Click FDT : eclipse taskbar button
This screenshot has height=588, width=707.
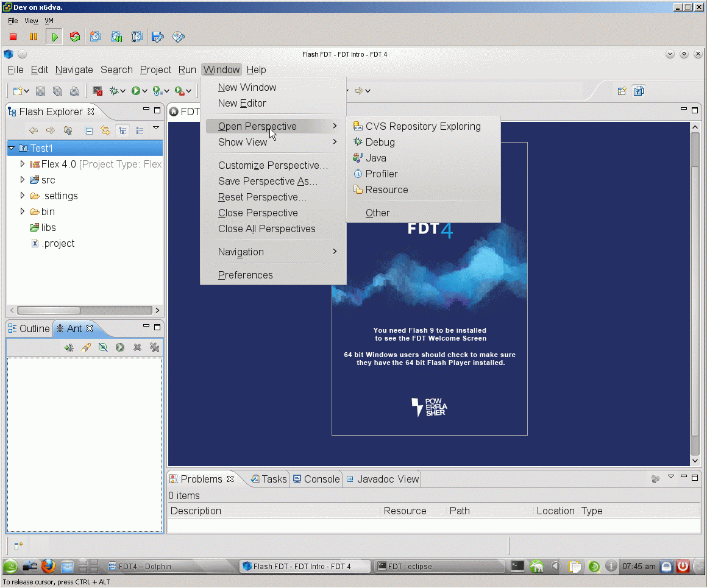[x=439, y=566]
